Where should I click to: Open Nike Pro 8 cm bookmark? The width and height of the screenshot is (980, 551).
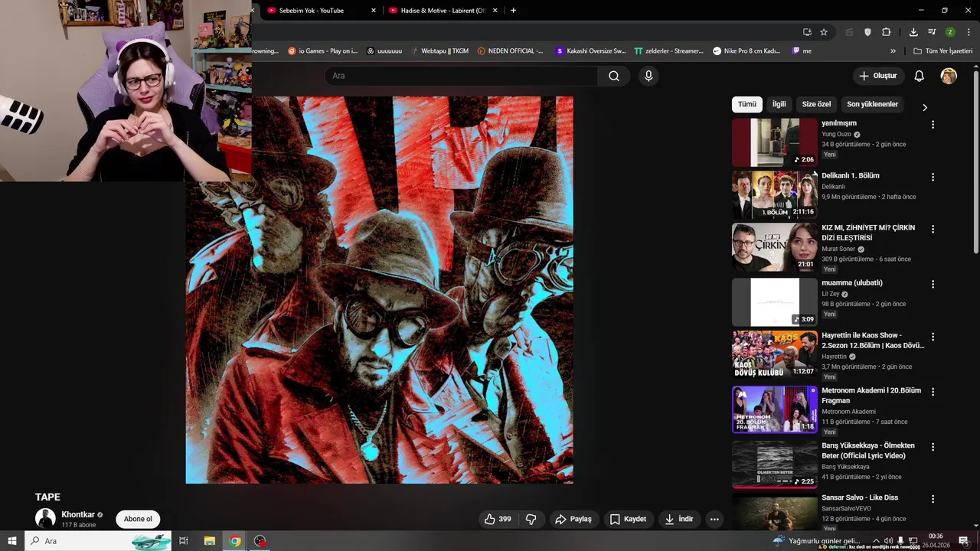pos(746,51)
